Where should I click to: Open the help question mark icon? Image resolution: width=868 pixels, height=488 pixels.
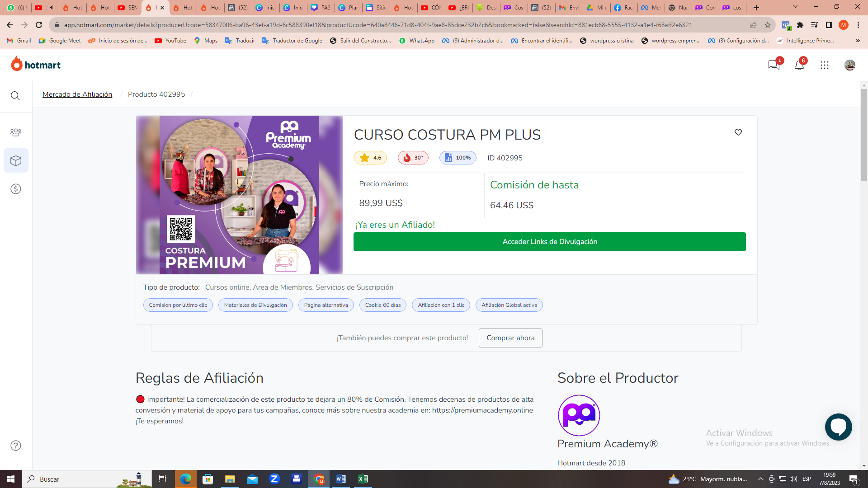coord(16,446)
